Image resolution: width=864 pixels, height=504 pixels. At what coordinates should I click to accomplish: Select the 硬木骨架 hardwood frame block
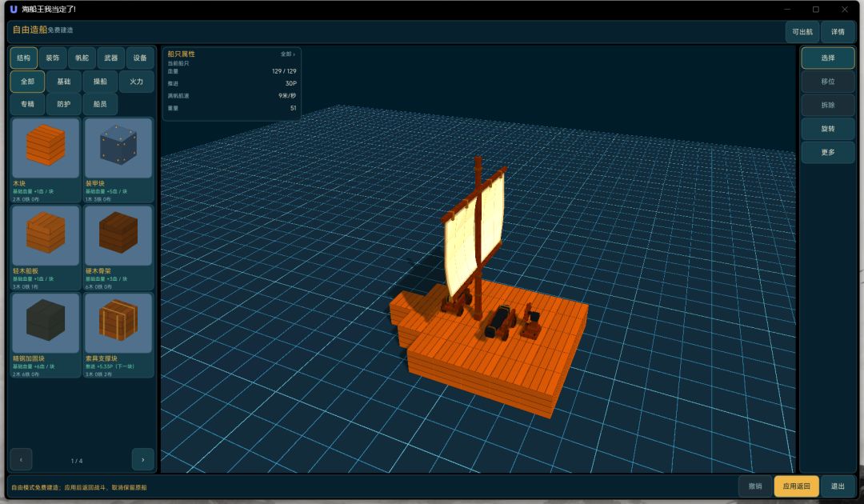(x=118, y=235)
